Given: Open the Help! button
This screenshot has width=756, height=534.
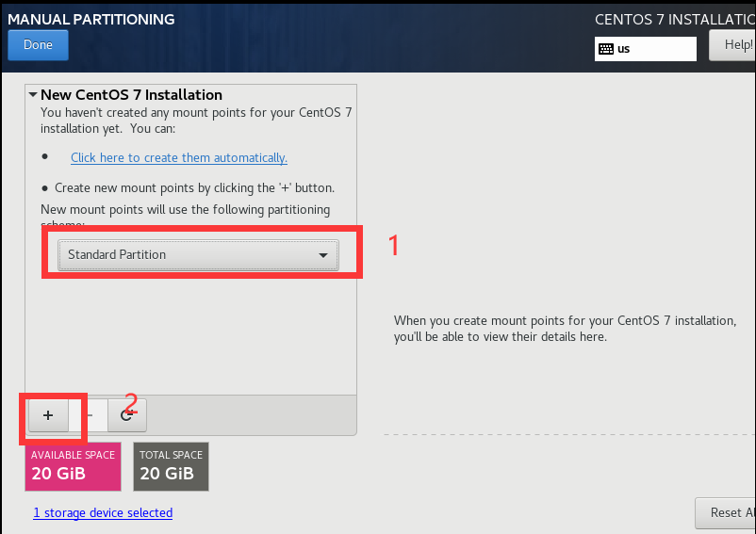Looking at the screenshot, I should (732, 45).
